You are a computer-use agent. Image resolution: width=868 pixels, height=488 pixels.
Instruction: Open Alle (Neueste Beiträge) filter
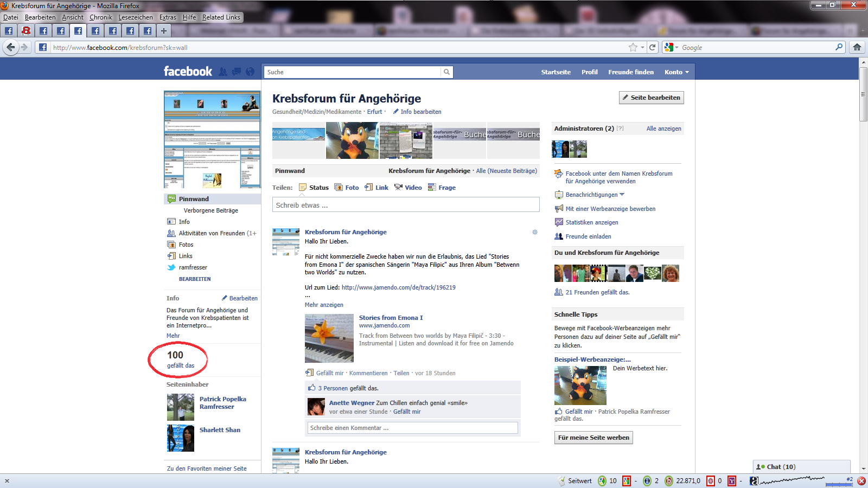[506, 171]
